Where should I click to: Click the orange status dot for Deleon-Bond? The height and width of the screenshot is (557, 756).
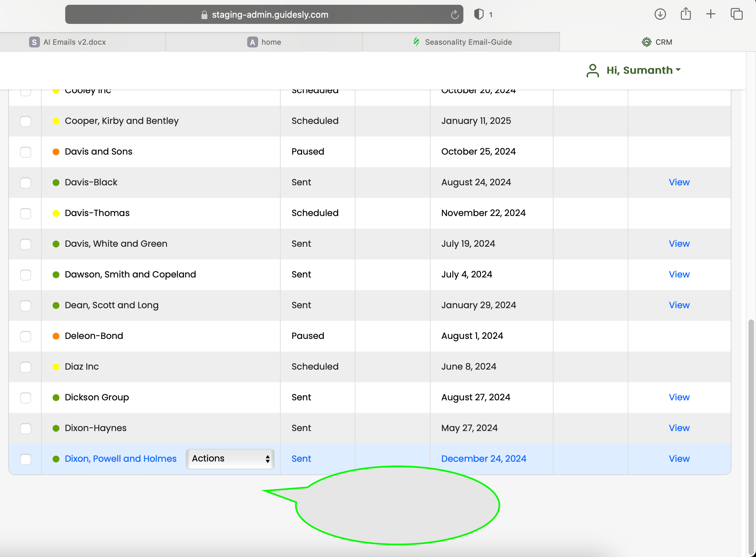pos(56,336)
